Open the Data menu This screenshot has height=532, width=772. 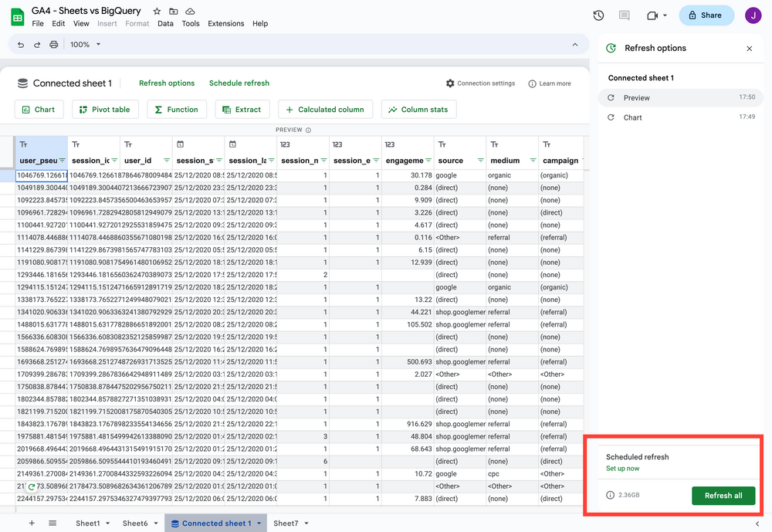click(165, 23)
